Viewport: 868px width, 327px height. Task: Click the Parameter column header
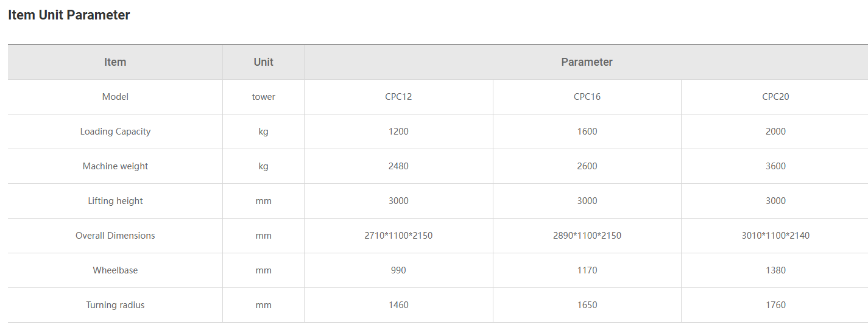point(587,62)
